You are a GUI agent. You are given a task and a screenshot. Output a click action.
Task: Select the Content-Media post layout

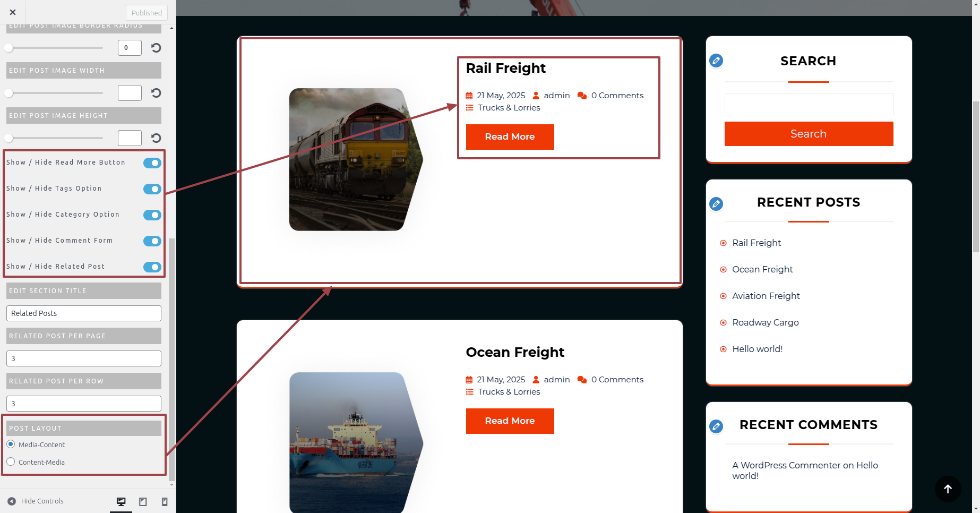click(11, 461)
